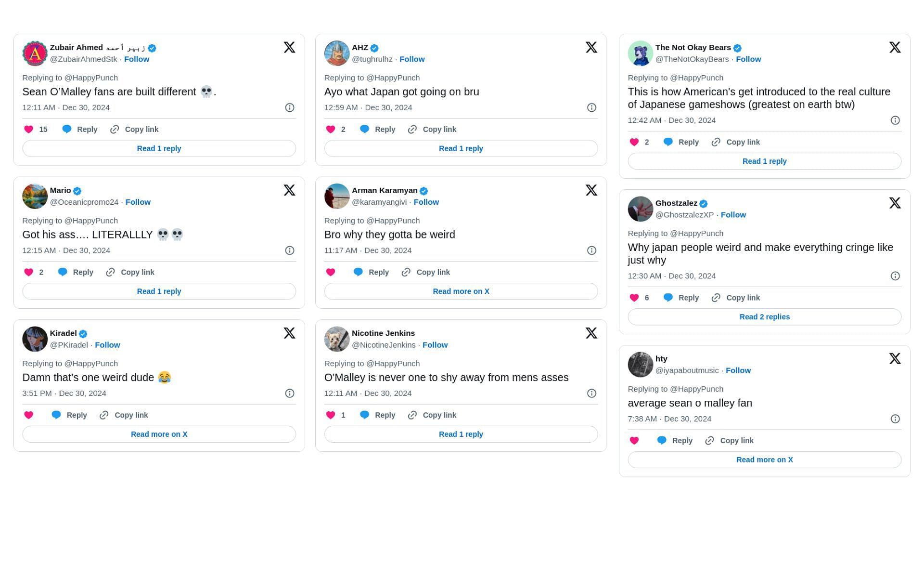Click the X logo on AHZ's tweet
Screen dimensions: 924x578
point(591,47)
